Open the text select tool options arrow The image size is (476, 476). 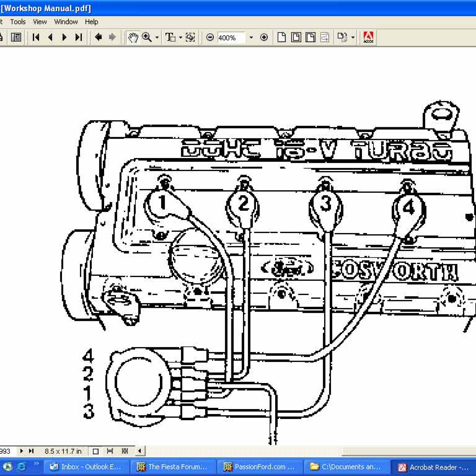181,38
